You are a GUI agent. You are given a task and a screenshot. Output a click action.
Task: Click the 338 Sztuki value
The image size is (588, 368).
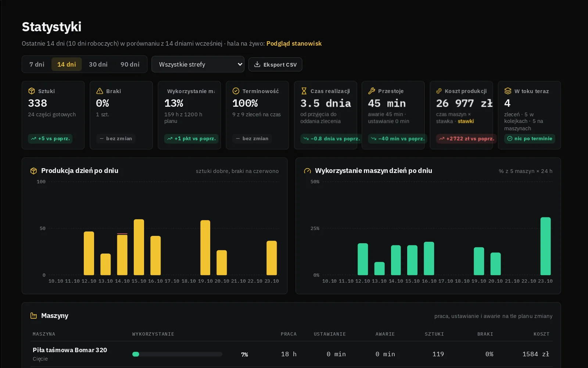click(x=37, y=103)
